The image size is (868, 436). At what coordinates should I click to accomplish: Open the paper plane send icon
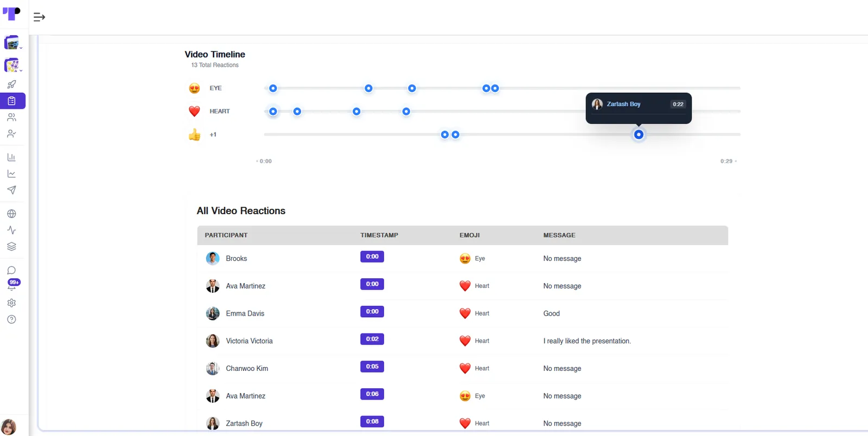click(x=11, y=190)
